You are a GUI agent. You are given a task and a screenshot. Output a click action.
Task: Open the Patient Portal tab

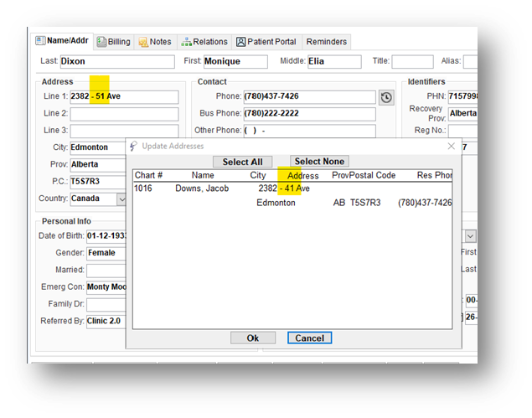[266, 42]
